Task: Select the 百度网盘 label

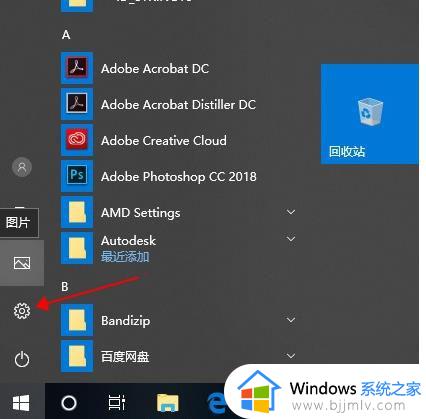Action: click(x=125, y=357)
